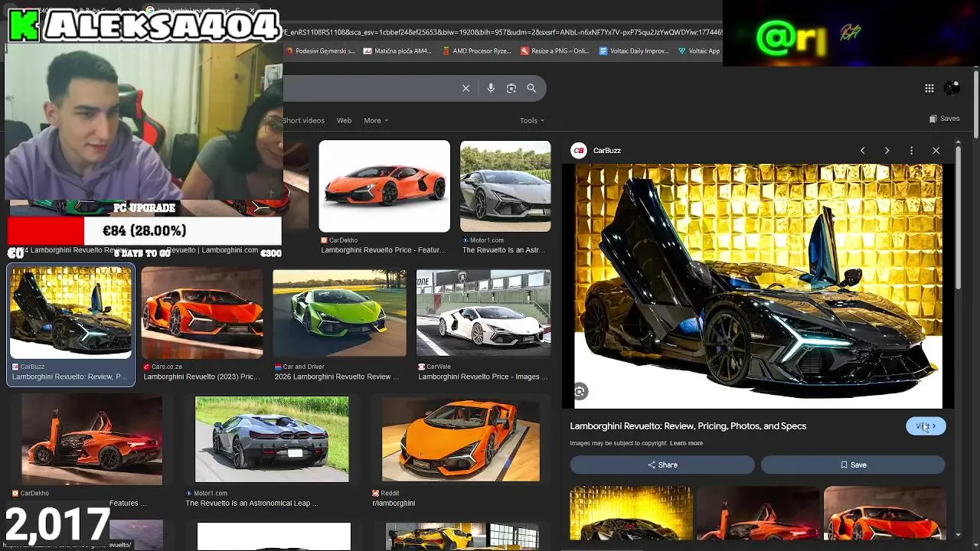Click 'The Revuelto Is an Astronomical Leap ...' caption
This screenshot has width=980, height=551.
tap(252, 504)
